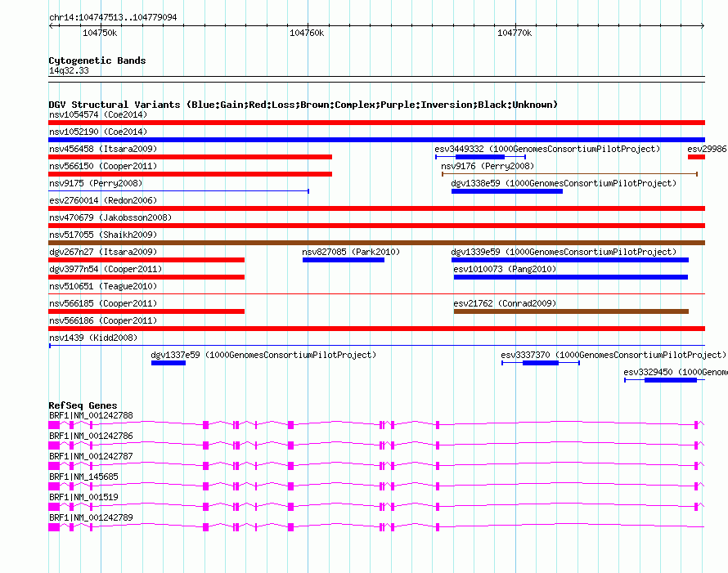Open the BRF1|NM_001242788 transcript

pyautogui.click(x=376, y=425)
